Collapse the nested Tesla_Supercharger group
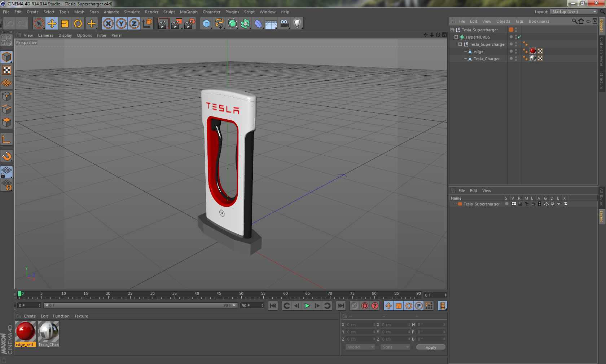 click(x=460, y=44)
